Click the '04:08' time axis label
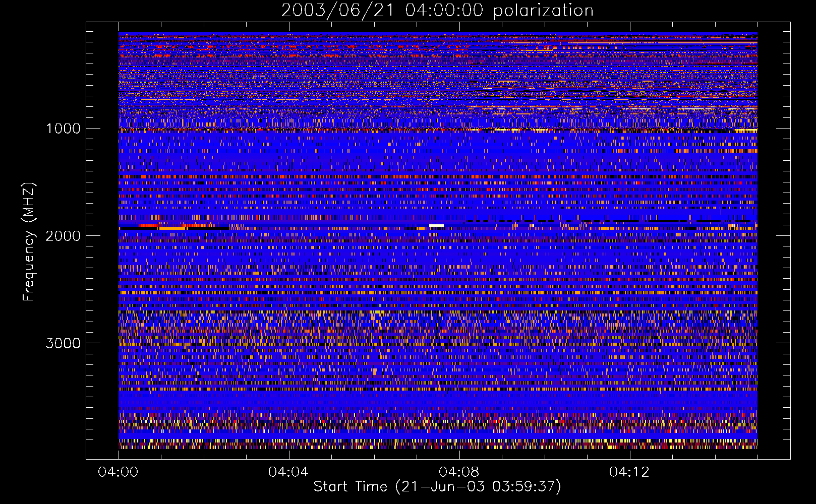The image size is (816, 504). [x=459, y=472]
